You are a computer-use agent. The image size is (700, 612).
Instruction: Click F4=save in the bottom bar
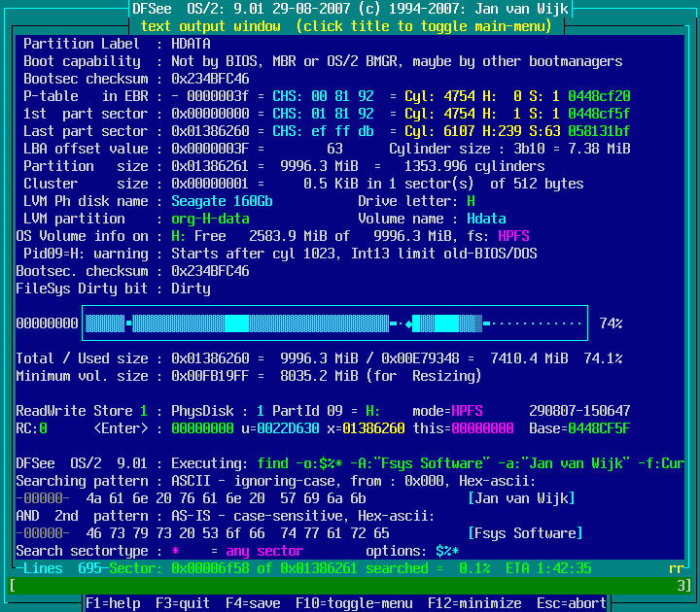click(253, 603)
